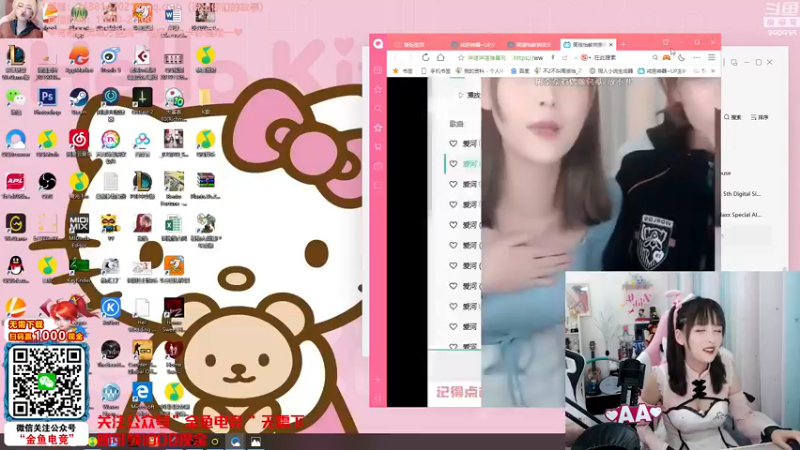Bookmark page with address bar star
The image size is (800, 450).
(x=461, y=58)
